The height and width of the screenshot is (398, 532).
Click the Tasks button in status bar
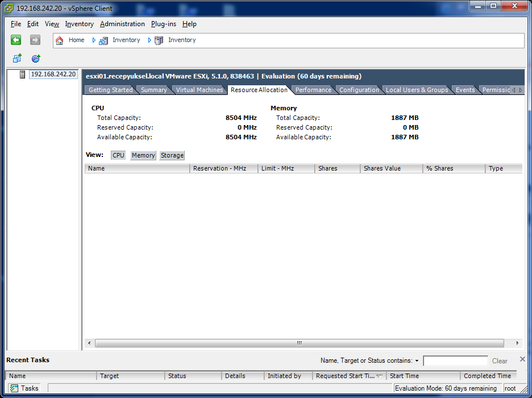pos(24,388)
